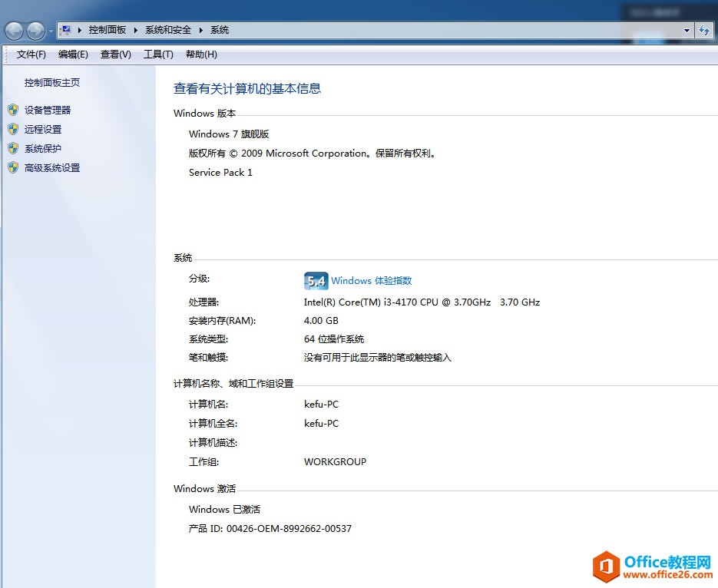This screenshot has width=718, height=588.
Task: Click the computer icon in address bar
Action: coord(66,30)
